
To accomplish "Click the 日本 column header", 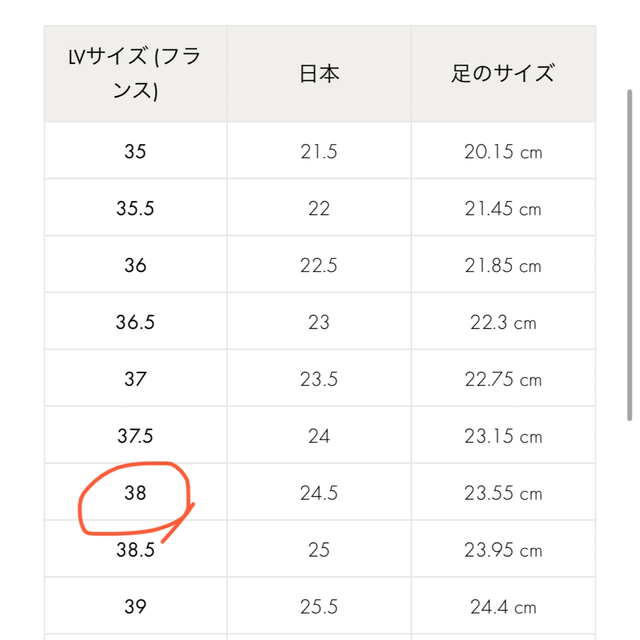I will 319,74.
